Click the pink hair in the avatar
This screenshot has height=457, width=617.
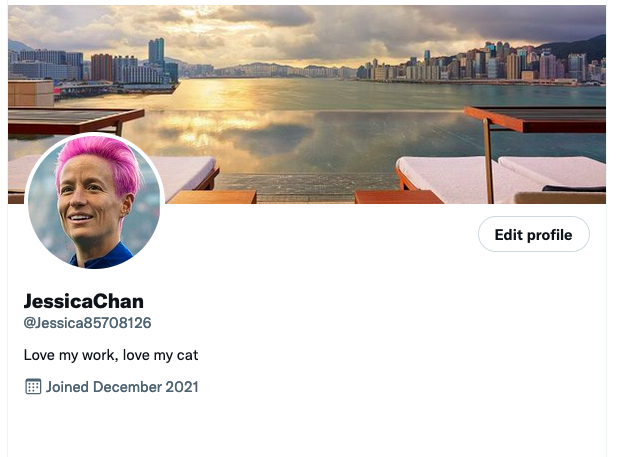[x=100, y=159]
